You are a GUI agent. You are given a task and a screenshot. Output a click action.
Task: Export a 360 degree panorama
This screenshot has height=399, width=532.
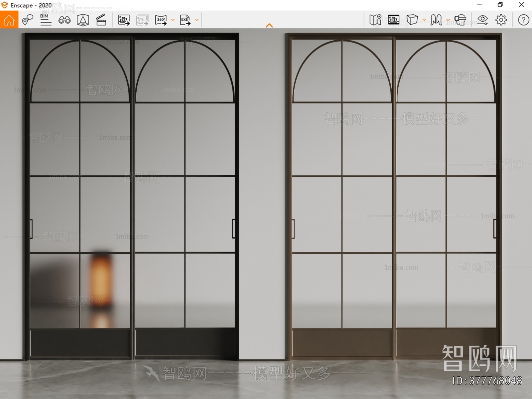161,20
